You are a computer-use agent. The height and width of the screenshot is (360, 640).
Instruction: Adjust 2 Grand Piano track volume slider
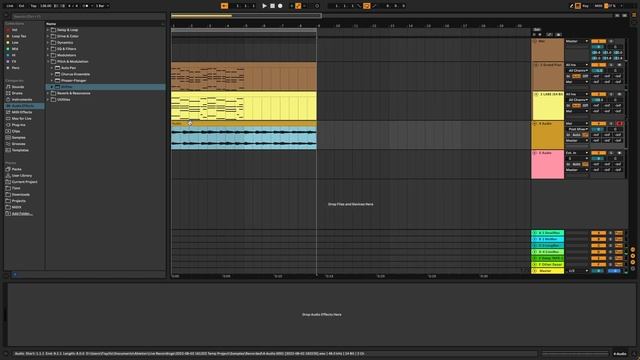pos(598,71)
